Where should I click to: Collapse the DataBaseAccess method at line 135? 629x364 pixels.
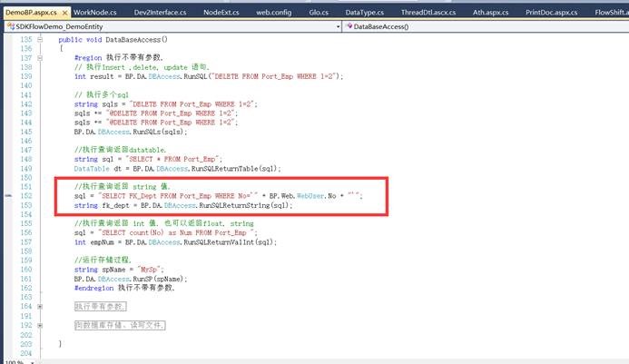click(40, 39)
